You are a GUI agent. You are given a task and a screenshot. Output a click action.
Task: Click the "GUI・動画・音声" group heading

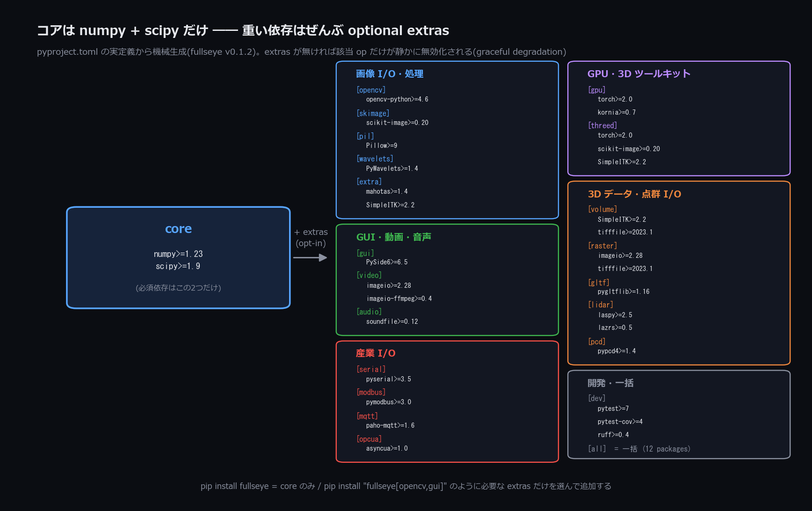coord(394,237)
